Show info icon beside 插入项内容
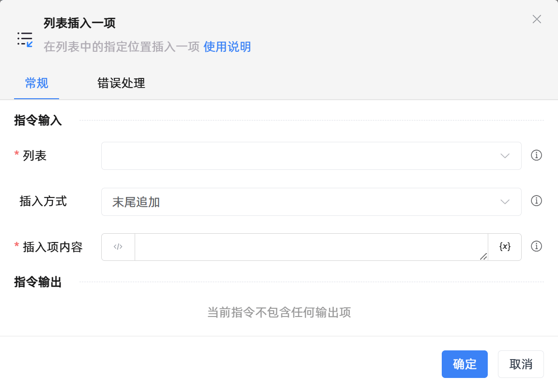Screen dimensions: 558x392 point(536,246)
